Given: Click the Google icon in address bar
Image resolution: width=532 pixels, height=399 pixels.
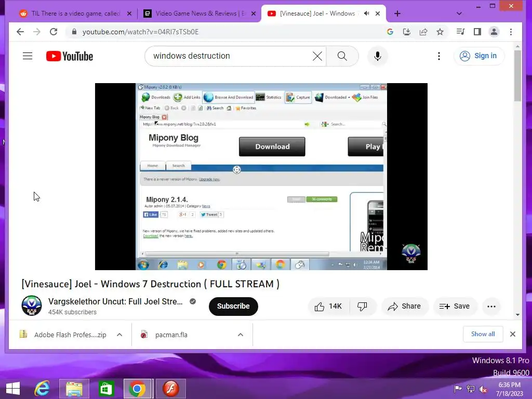Looking at the screenshot, I should pos(390,32).
